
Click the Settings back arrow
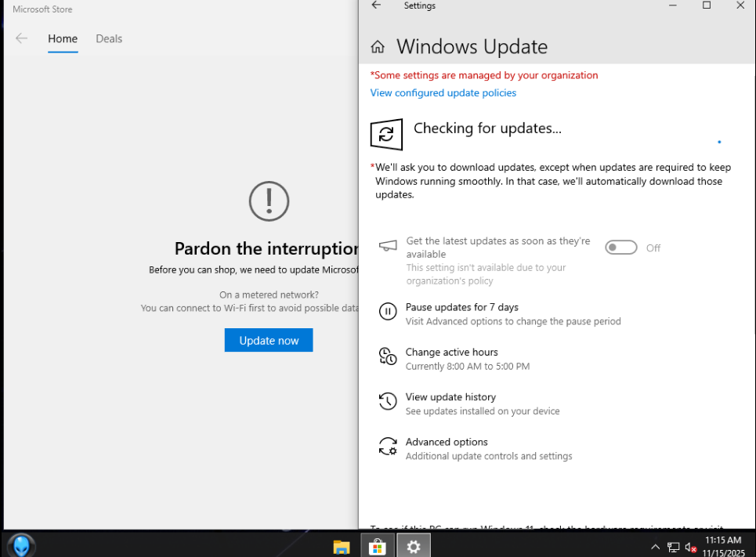click(x=376, y=5)
